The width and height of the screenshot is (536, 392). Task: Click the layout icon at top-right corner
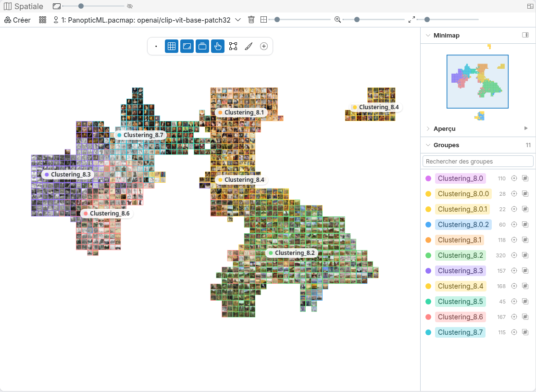[x=530, y=6]
